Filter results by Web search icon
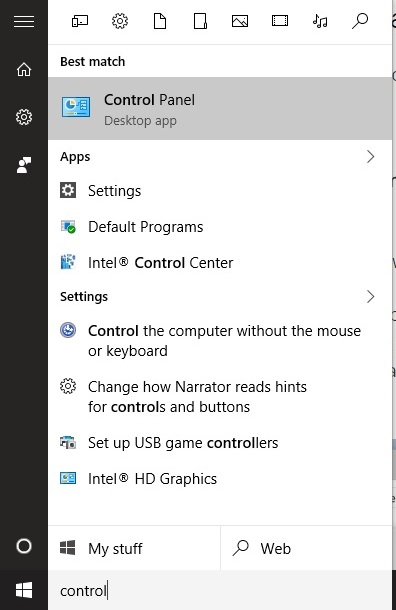The image size is (396, 610). pyautogui.click(x=360, y=21)
